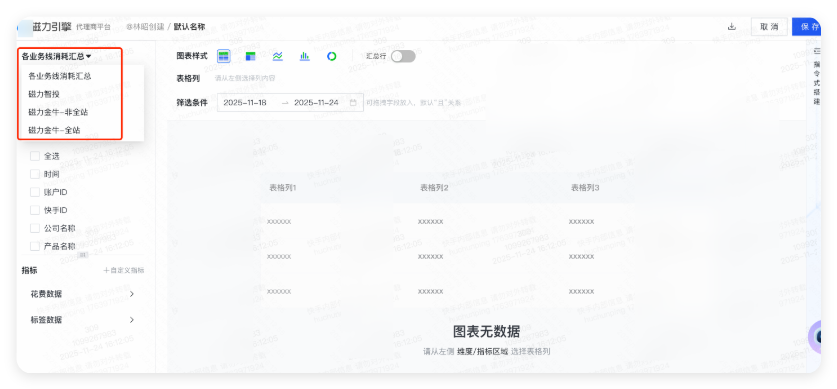This screenshot has width=837, height=389.
Task: Check the 时间 dimension checkbox
Action: click(x=35, y=174)
